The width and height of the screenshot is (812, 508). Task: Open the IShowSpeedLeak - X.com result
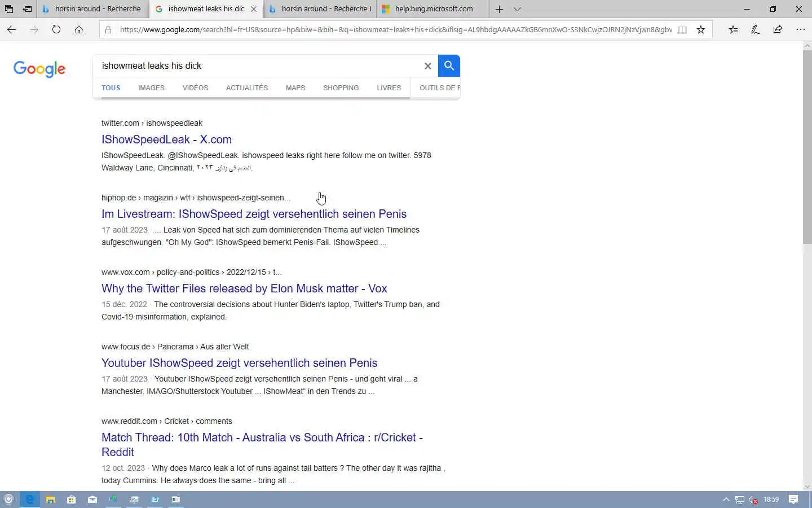(x=166, y=139)
